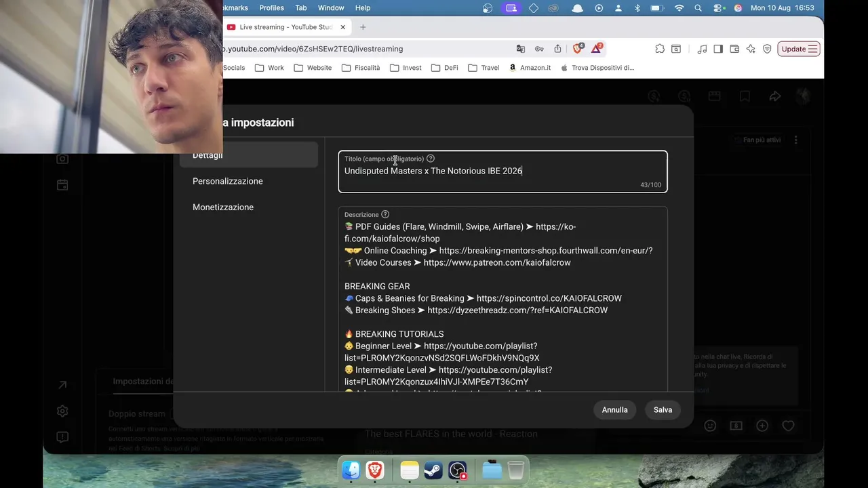Toggle the browser sidebar panel icon

coord(718,49)
